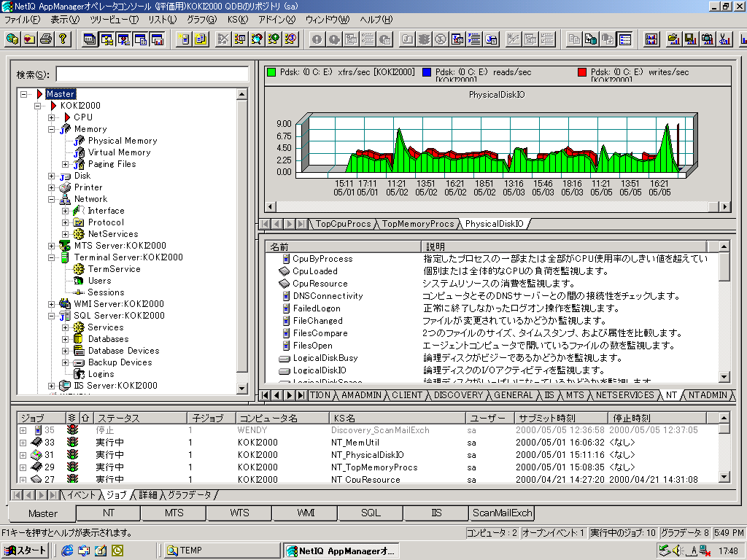
Task: Click the red writes/sec legend swatch
Action: (581, 72)
